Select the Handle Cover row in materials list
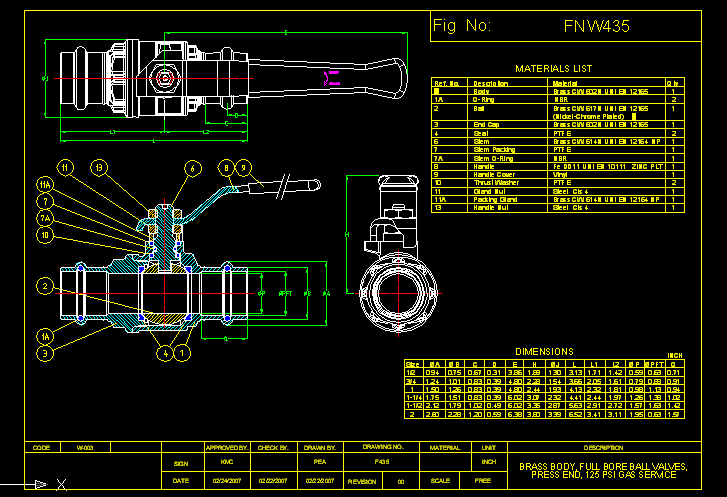727x497 pixels. coord(495,175)
